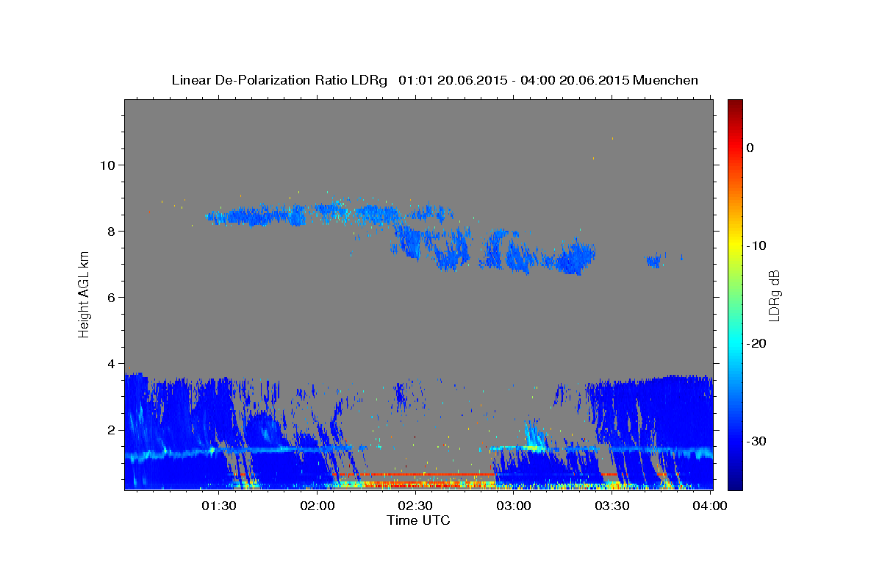Click the colorbar value -20
The image size is (882, 588).
pyautogui.click(x=756, y=343)
